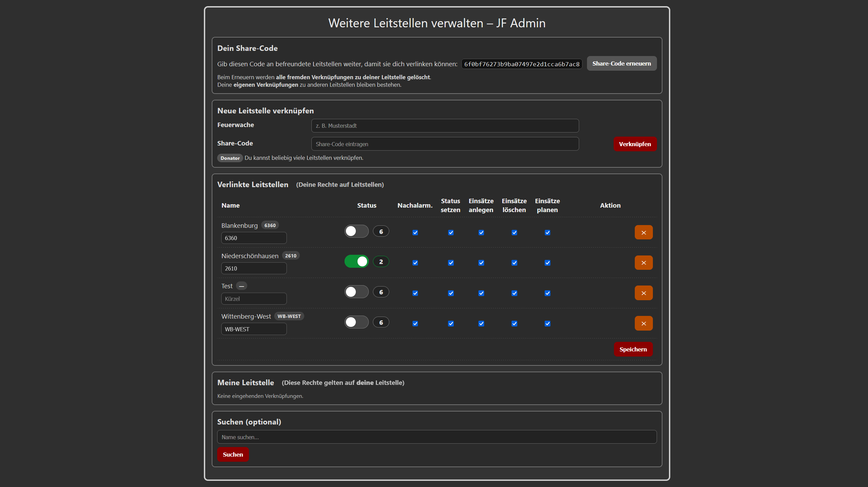Uncheck Nachalarm. for Blankenburg
The width and height of the screenshot is (868, 487).
[415, 233]
